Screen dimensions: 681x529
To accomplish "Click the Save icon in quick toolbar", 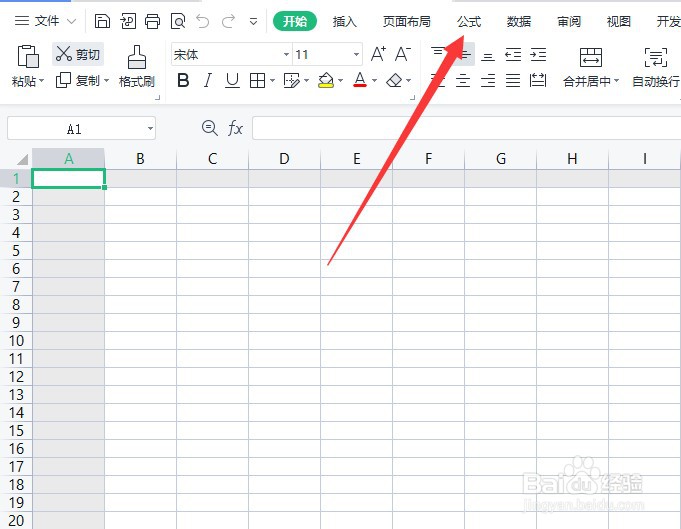I will (x=102, y=21).
